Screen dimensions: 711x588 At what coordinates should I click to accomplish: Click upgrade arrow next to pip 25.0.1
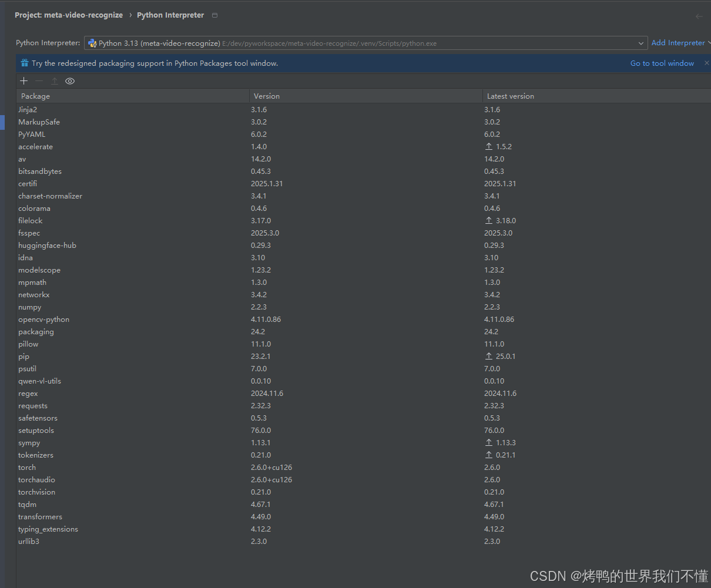[x=489, y=357]
